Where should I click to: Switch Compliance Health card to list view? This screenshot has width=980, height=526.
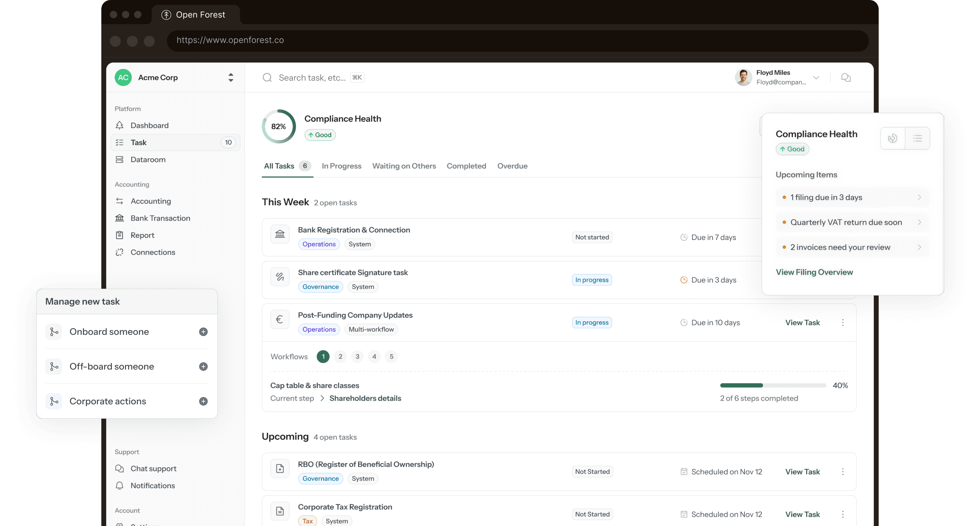918,138
